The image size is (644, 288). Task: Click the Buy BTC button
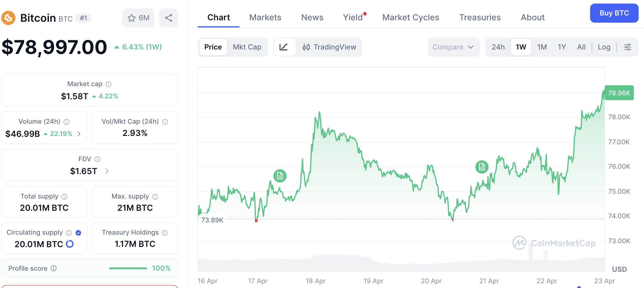point(614,13)
